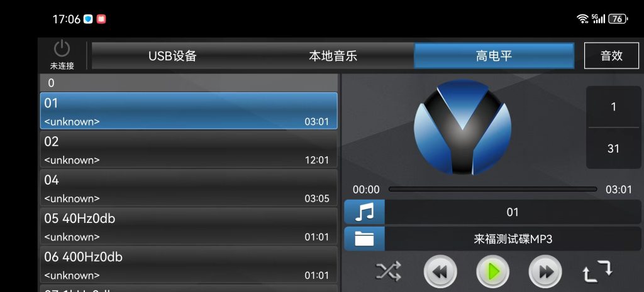The width and height of the screenshot is (644, 292).
Task: Tap the track counter showing 1 of 31
Action: (613, 127)
